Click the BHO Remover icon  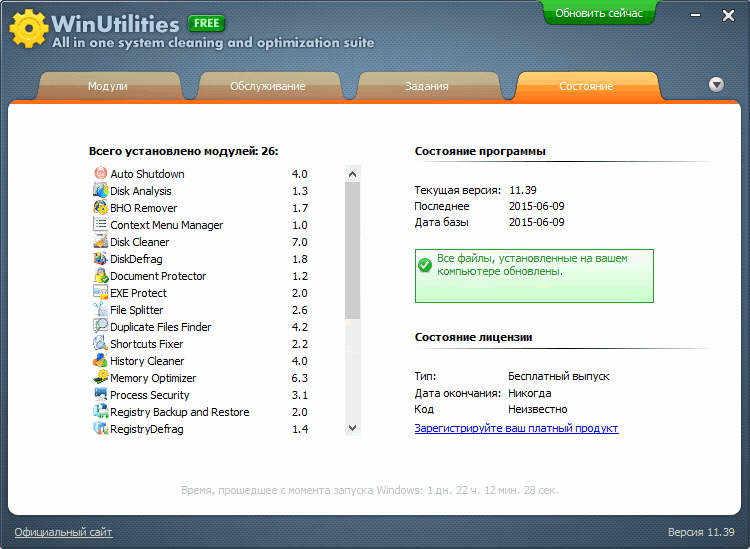[100, 207]
